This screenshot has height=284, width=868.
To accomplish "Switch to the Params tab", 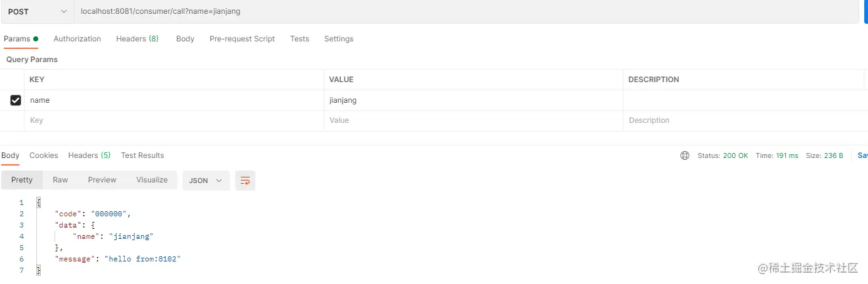I will (x=21, y=39).
